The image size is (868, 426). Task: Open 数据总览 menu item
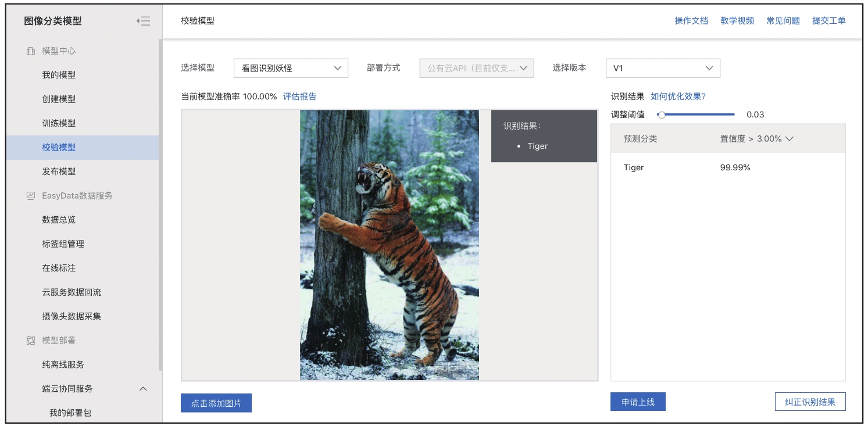click(x=59, y=220)
